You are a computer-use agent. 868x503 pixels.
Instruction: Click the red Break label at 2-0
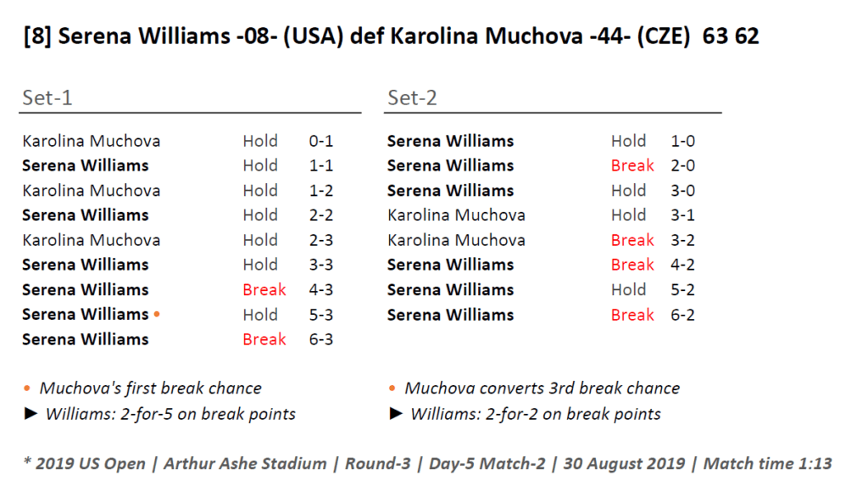point(632,165)
